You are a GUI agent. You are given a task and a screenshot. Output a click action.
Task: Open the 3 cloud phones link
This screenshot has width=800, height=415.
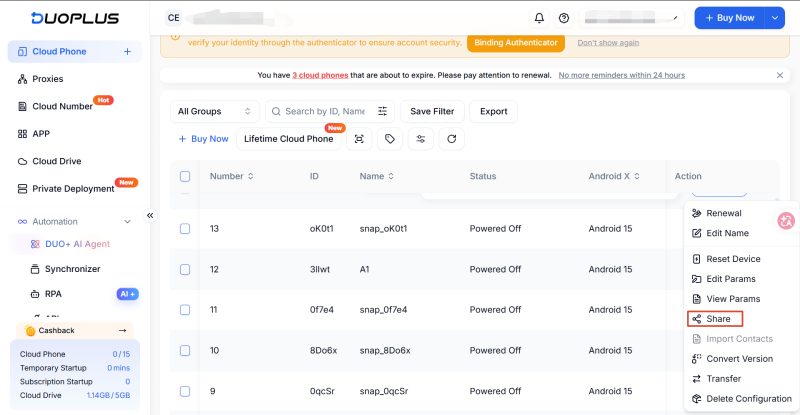(320, 75)
